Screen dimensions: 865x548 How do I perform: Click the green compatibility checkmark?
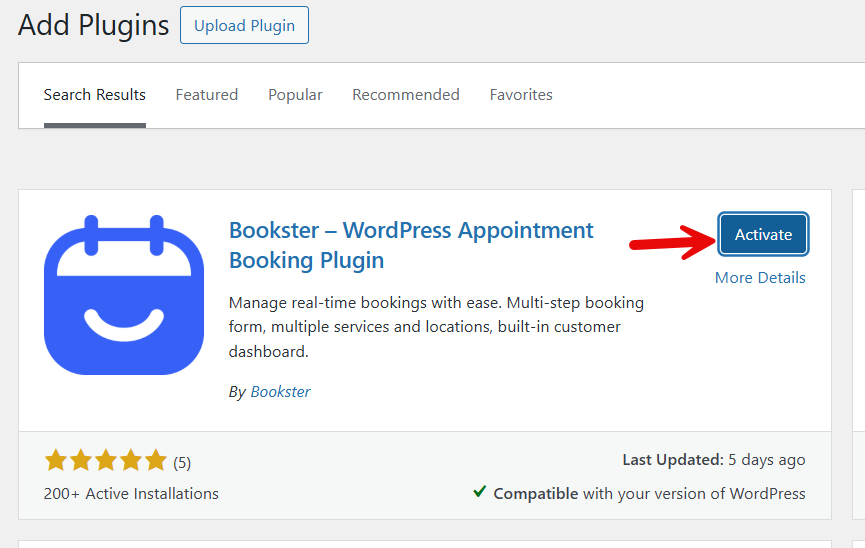click(x=479, y=491)
